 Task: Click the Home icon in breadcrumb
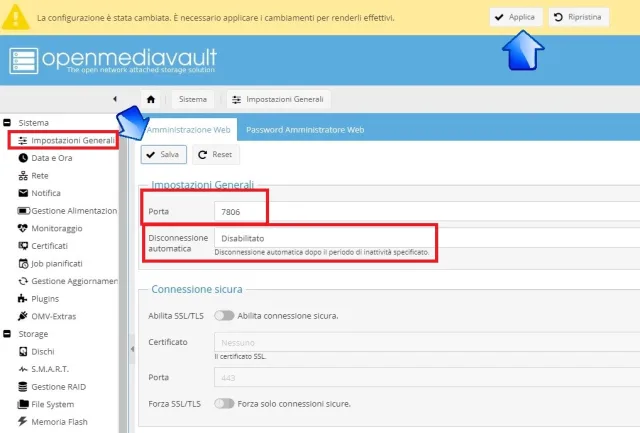pos(150,100)
